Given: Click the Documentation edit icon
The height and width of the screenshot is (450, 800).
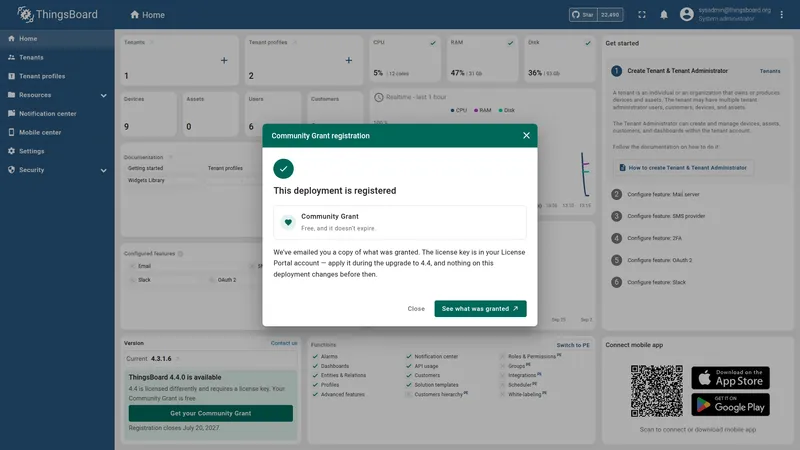Looking at the screenshot, I should click(x=170, y=157).
